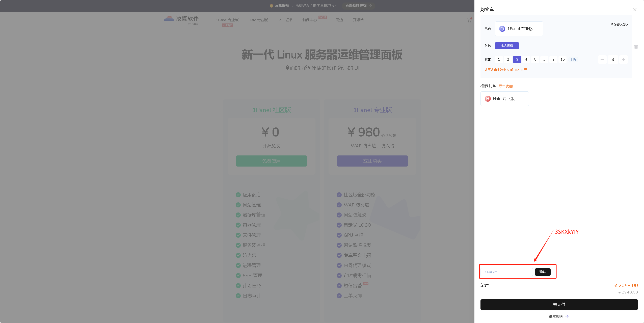Set quantity to 4
This screenshot has width=644, height=323.
point(526,60)
